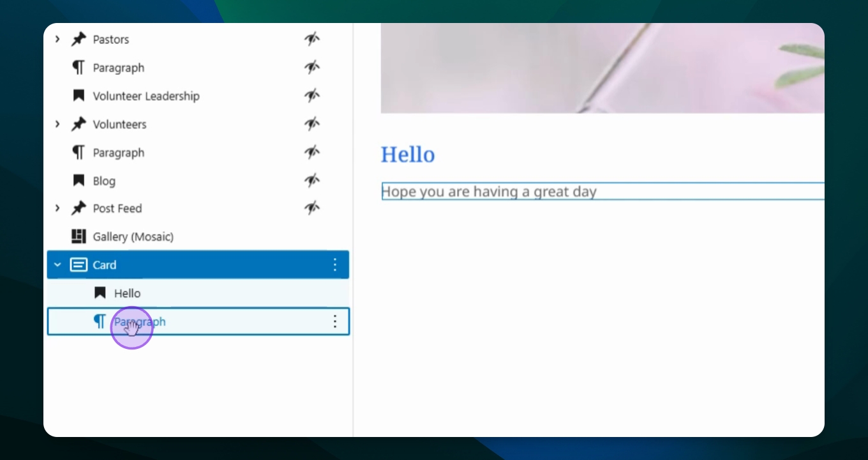Click the Gallery (Mosaic) block icon
Viewport: 868px width, 460px height.
point(79,236)
